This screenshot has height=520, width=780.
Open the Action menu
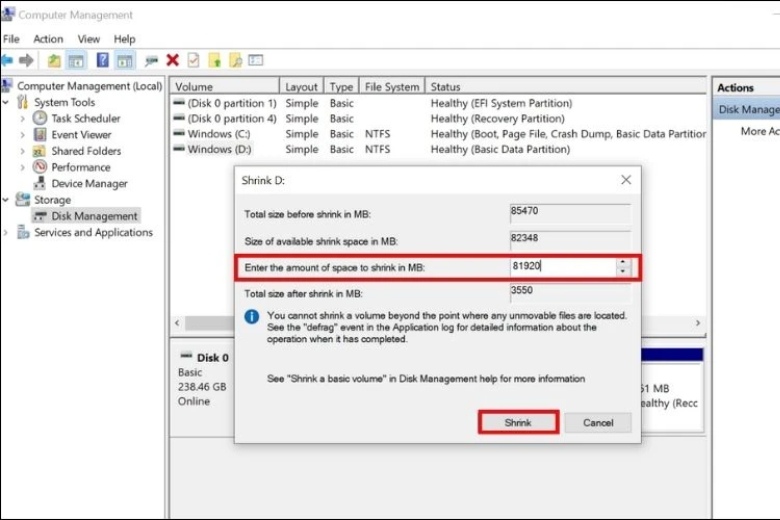tap(48, 39)
